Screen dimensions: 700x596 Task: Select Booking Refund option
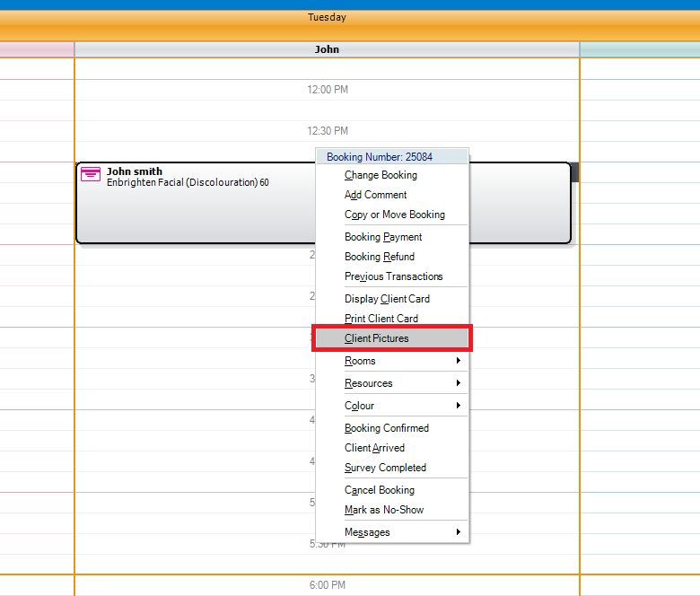pyautogui.click(x=379, y=257)
